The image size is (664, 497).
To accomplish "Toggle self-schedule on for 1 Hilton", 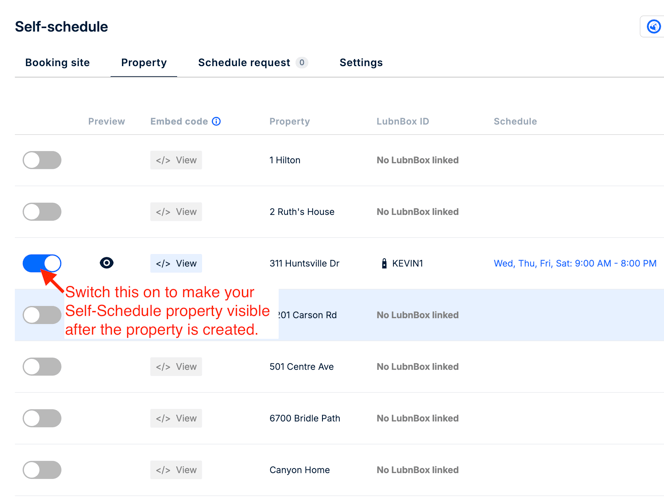I will (42, 160).
